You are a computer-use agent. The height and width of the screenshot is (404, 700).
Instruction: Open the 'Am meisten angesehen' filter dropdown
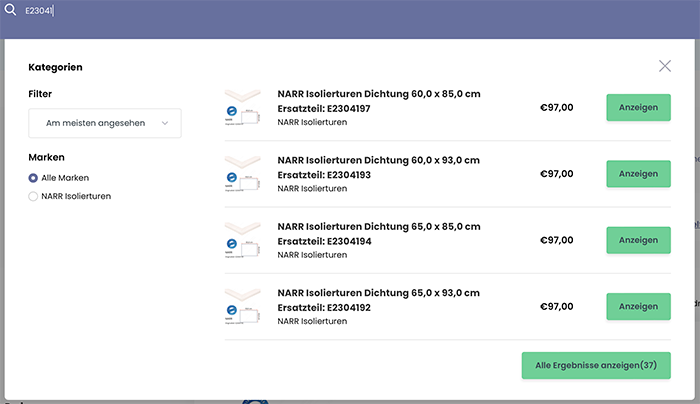[x=105, y=123]
